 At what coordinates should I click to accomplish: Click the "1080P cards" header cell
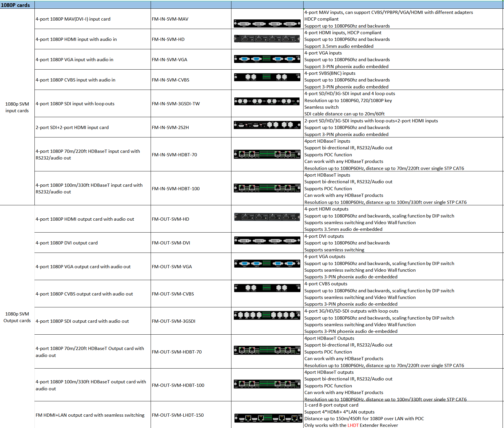pos(17,5)
